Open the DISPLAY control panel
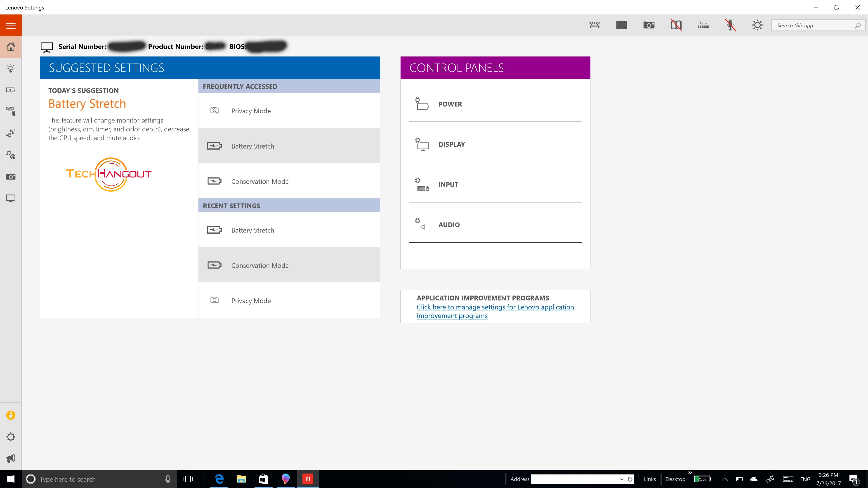This screenshot has width=868, height=488. pos(495,144)
